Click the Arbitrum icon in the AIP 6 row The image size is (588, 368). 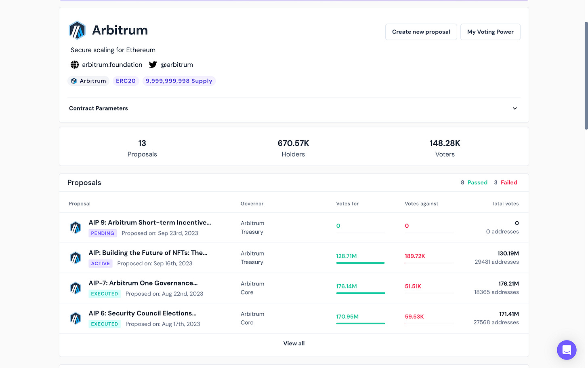pyautogui.click(x=76, y=319)
